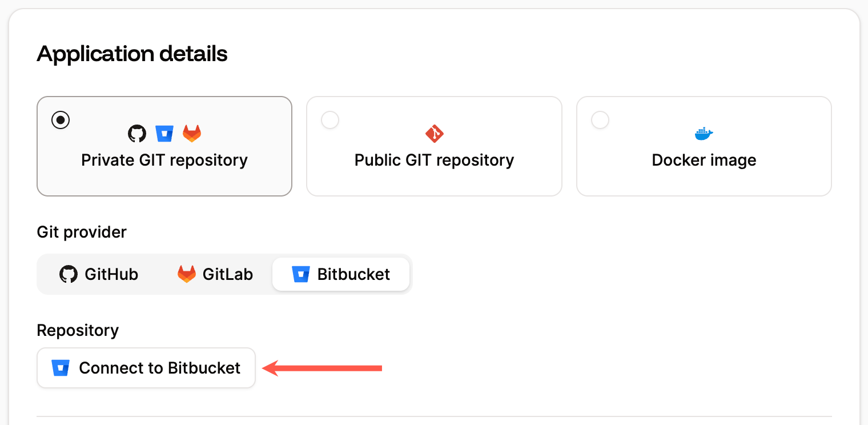Click the GitLab icon in the Git provider selector
The width and height of the screenshot is (868, 425).
(186, 274)
